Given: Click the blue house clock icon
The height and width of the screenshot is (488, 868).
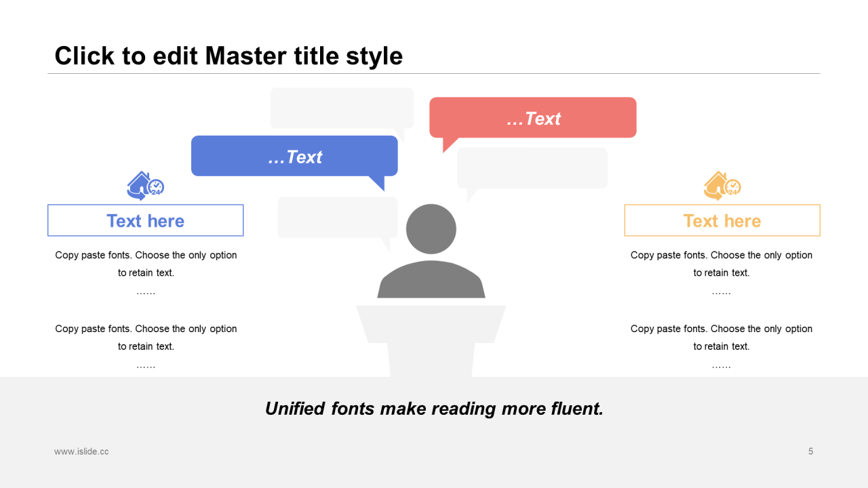Looking at the screenshot, I should click(145, 186).
